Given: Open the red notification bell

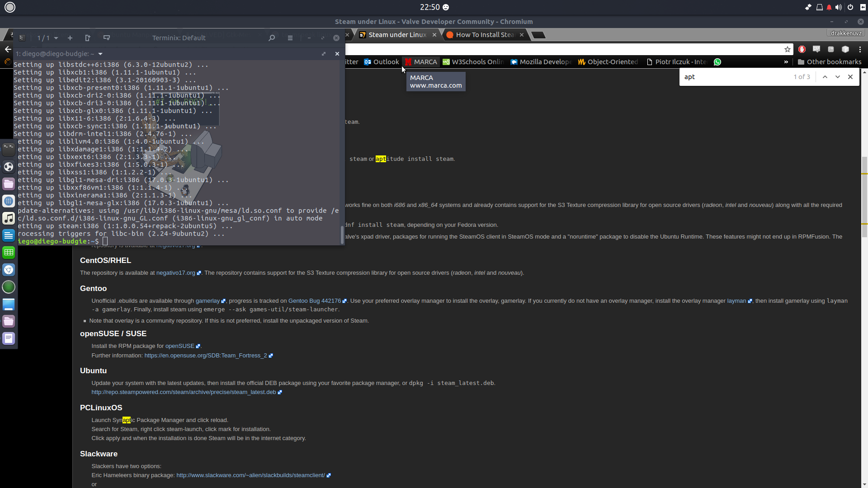Looking at the screenshot, I should tap(829, 7).
